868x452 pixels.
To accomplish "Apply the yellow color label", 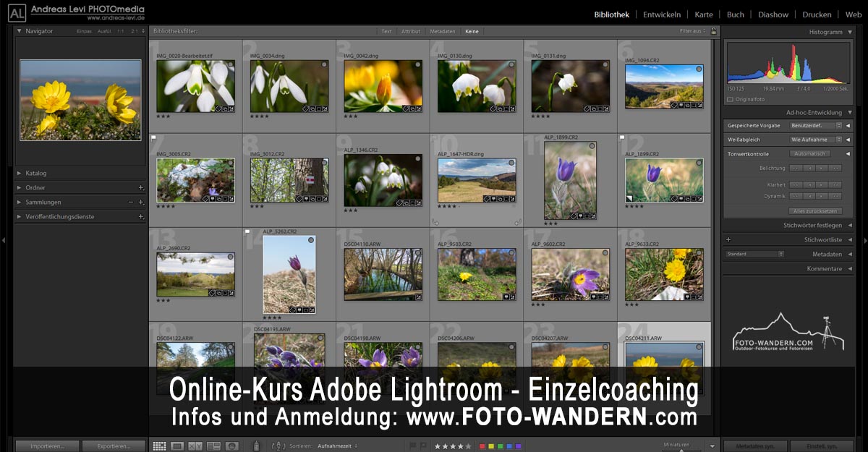I will (491, 446).
